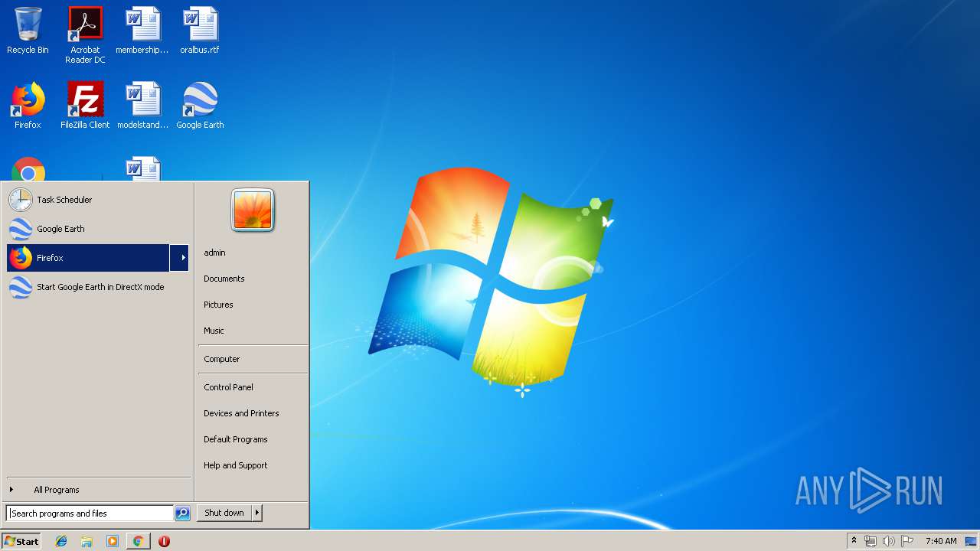Open Help and Support
Image resolution: width=980 pixels, height=551 pixels.
click(236, 465)
